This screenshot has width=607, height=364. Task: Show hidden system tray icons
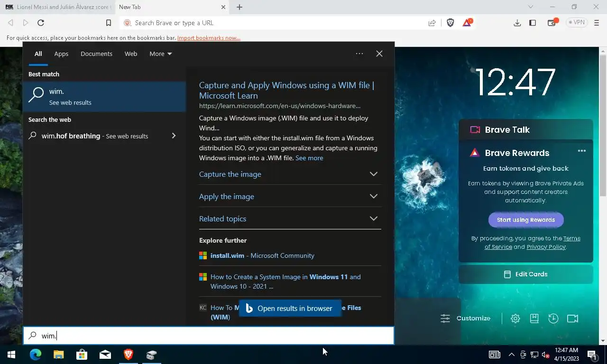click(x=511, y=355)
